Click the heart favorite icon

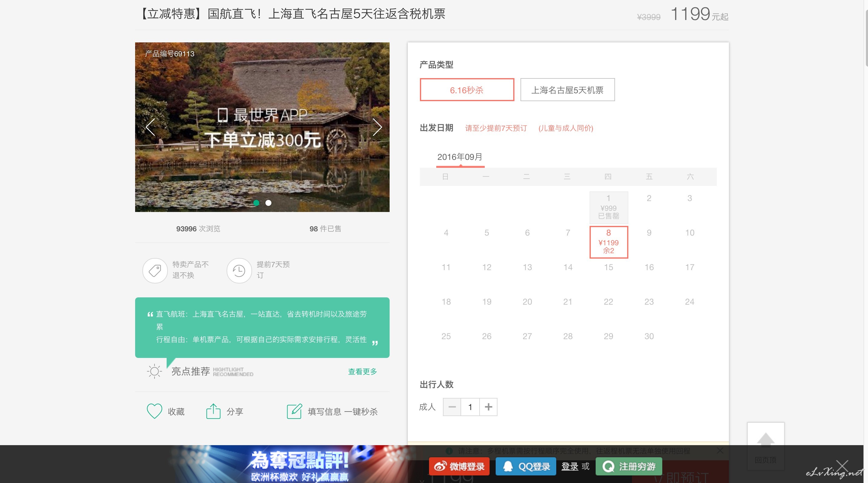pyautogui.click(x=155, y=411)
